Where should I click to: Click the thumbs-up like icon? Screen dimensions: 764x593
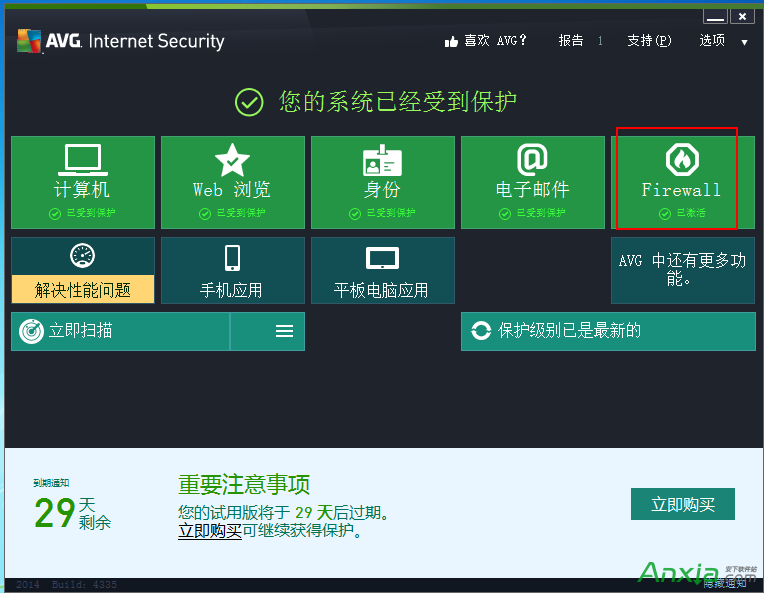[x=451, y=41]
